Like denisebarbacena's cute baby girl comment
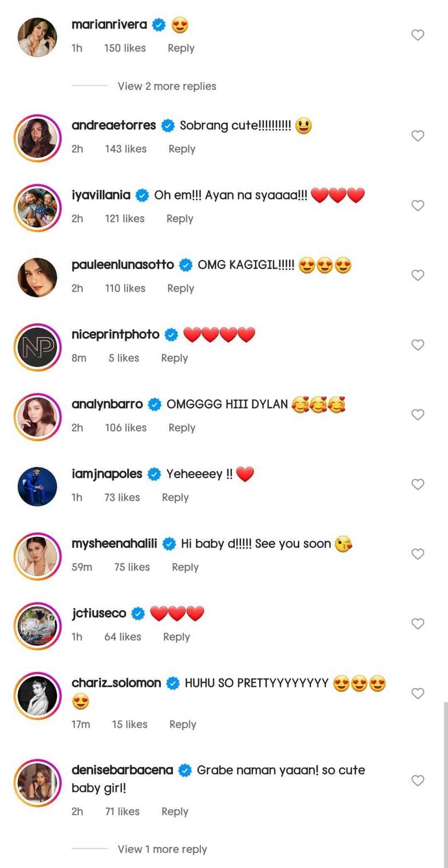This screenshot has height=868, width=448. coord(418,780)
